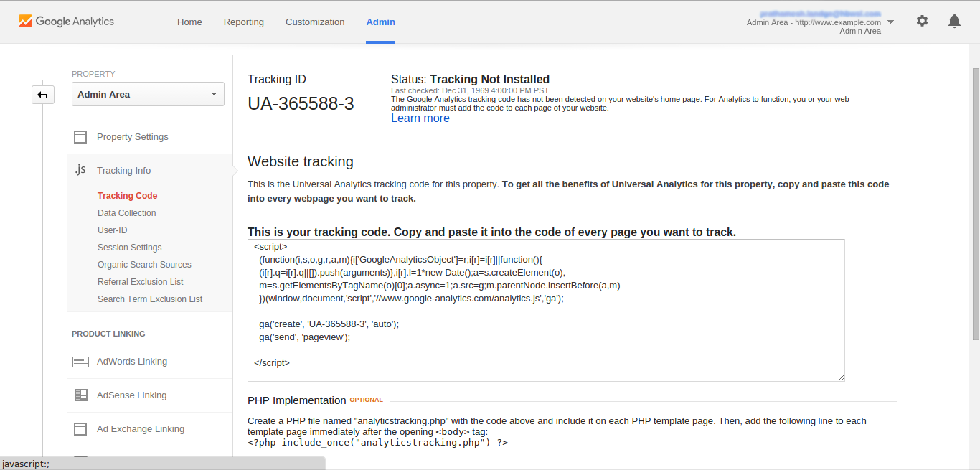Image resolution: width=980 pixels, height=470 pixels.
Task: Click inside the tracking code textarea
Action: click(546, 310)
